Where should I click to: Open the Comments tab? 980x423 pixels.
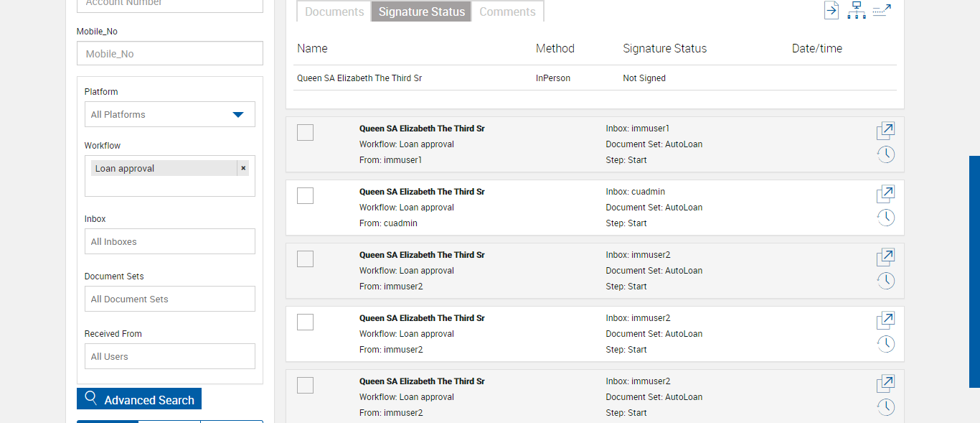(x=507, y=11)
